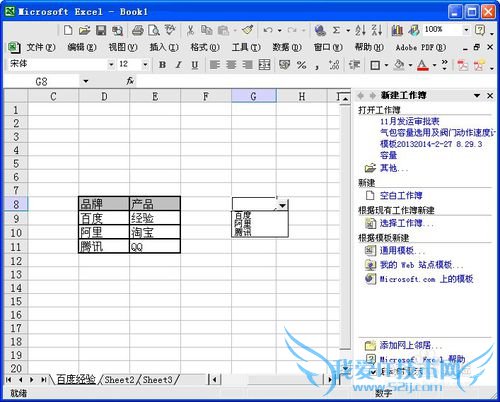Viewport: 500px width, 402px height.
Task: Insert hyperlink using the globe icon
Action: pos(320,30)
